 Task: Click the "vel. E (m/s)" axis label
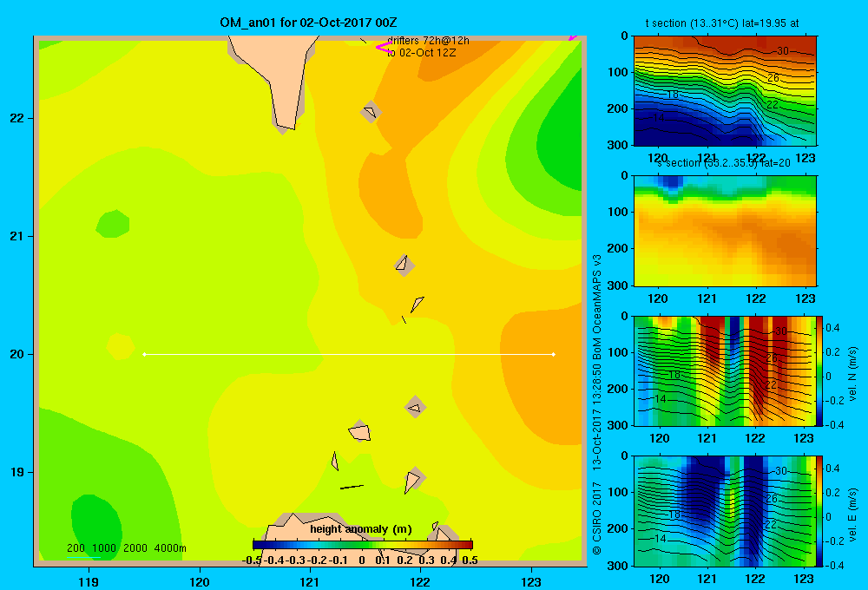pyautogui.click(x=853, y=515)
